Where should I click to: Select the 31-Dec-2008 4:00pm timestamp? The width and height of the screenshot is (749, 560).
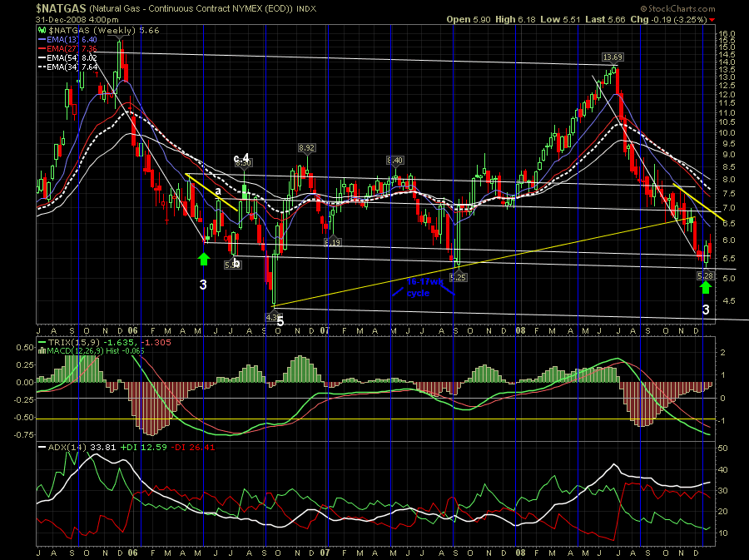pyautogui.click(x=77, y=20)
